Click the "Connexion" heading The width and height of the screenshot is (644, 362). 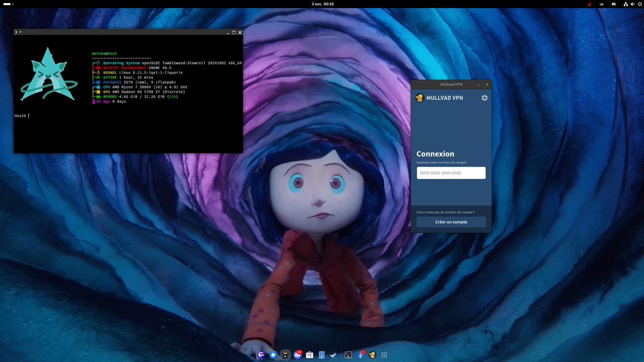[435, 154]
